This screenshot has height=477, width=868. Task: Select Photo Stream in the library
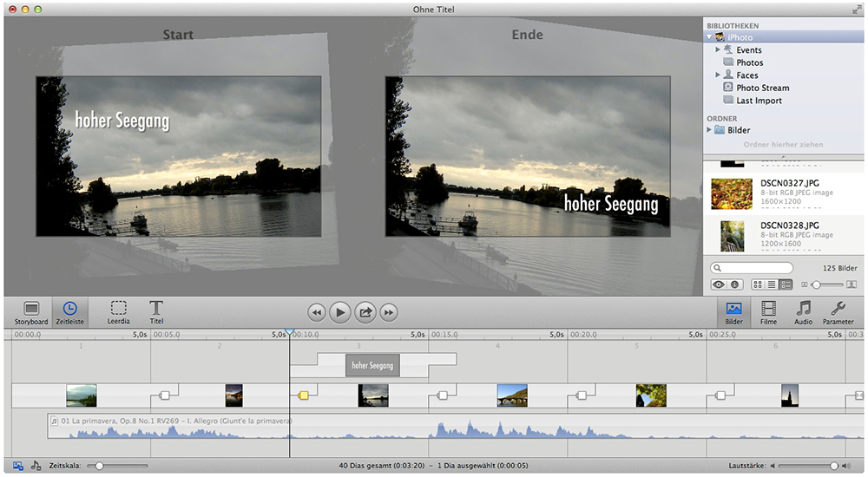pyautogui.click(x=762, y=88)
